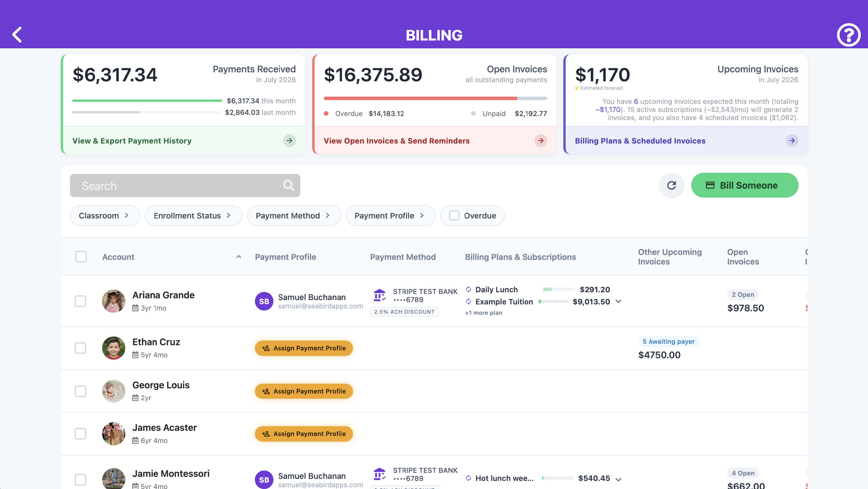Click the purple arrow on Billing Plans
The height and width of the screenshot is (489, 868).
(792, 141)
